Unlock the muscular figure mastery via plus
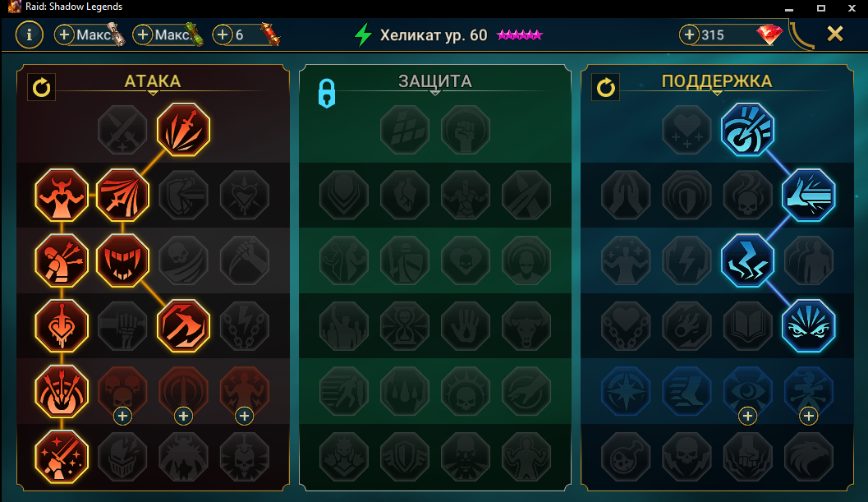 point(244,416)
